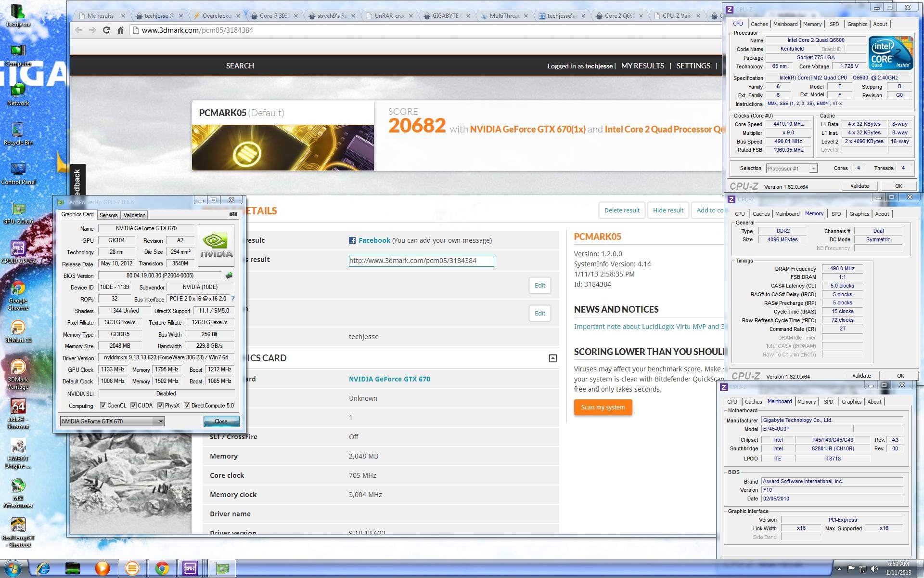Open the CPUID CPU-Z desktop shortcut
The image size is (924, 578).
click(18, 252)
